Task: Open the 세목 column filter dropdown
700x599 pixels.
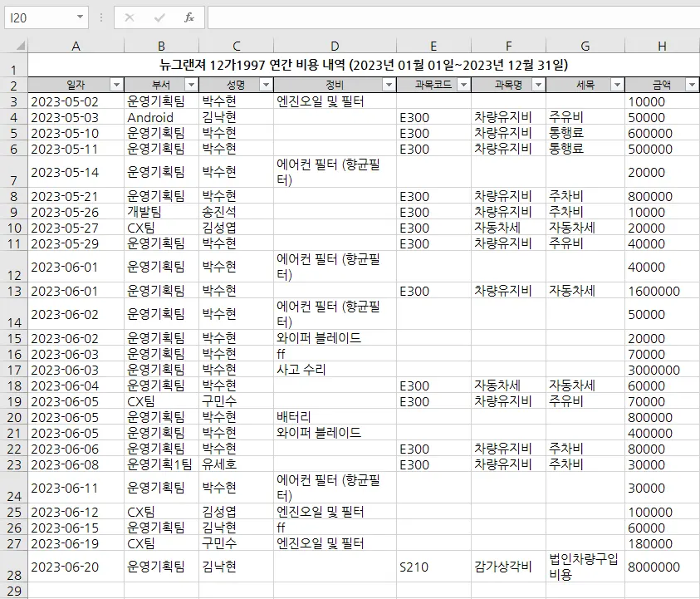Action: [x=618, y=85]
